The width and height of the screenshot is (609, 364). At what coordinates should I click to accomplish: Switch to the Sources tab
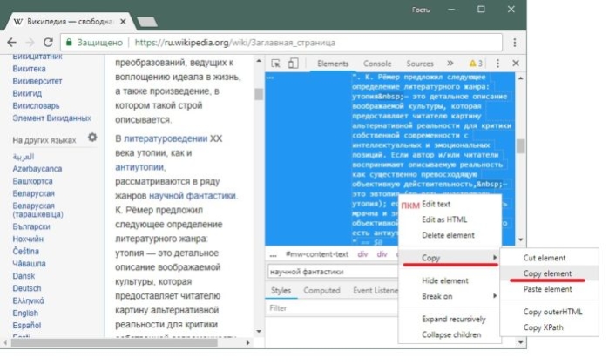pos(419,64)
